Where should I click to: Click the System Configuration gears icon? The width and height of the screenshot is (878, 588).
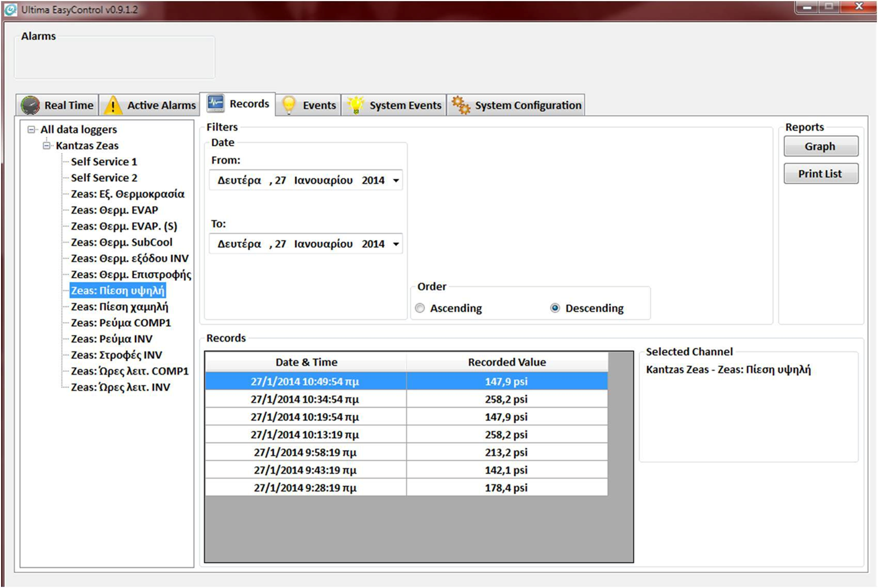[461, 105]
